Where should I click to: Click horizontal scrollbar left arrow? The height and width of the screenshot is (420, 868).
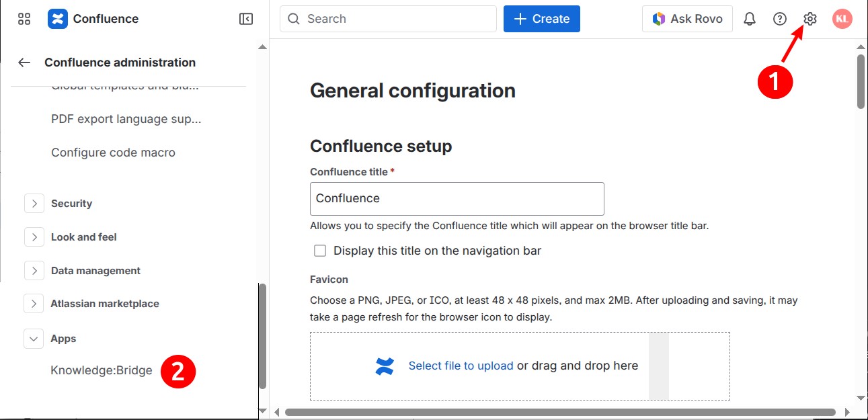[x=275, y=412]
